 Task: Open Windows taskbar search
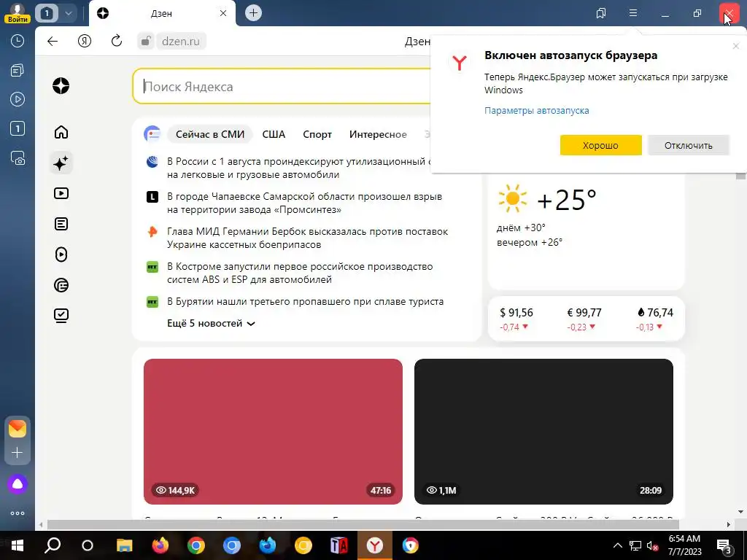[53, 545]
